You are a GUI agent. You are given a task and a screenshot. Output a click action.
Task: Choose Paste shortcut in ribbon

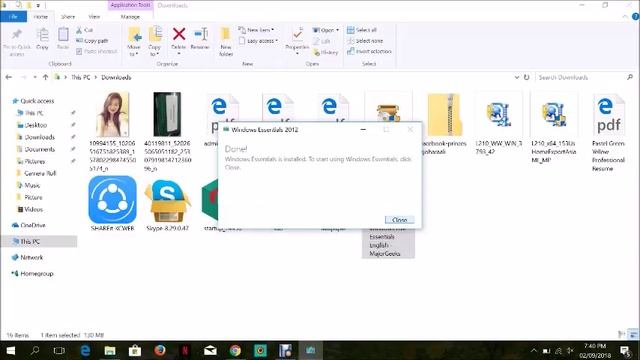(x=97, y=51)
